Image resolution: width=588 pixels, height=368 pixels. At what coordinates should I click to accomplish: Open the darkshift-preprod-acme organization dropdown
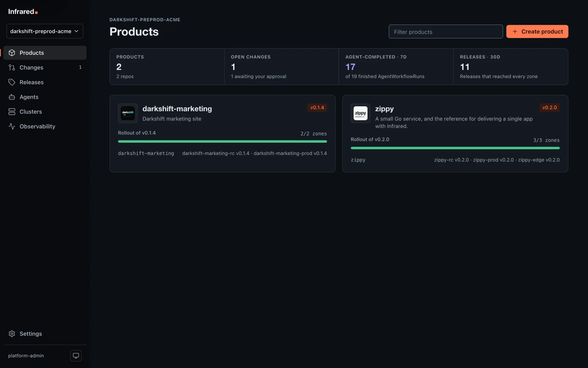pyautogui.click(x=45, y=31)
